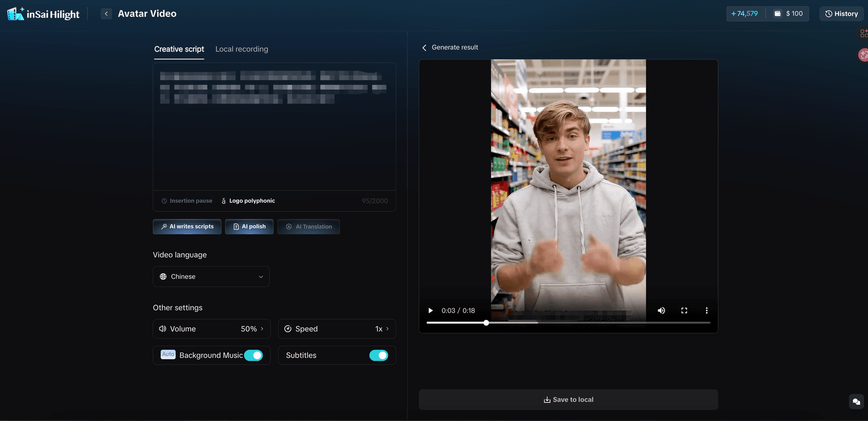Mark Logo polyphonic pronunciation
The height and width of the screenshot is (421, 868).
[x=248, y=201]
